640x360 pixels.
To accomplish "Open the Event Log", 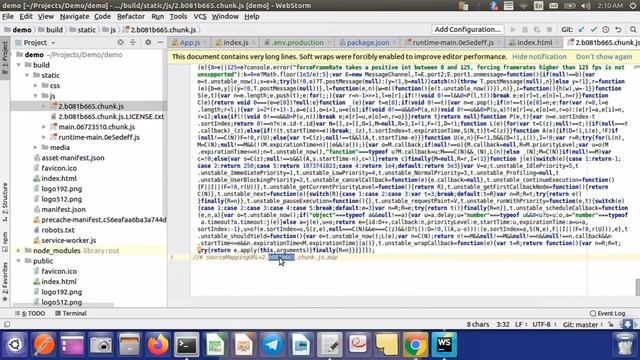I will [x=607, y=313].
